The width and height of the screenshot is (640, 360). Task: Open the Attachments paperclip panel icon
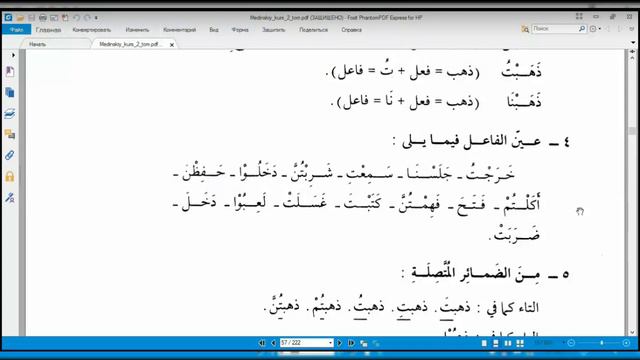(x=10, y=155)
